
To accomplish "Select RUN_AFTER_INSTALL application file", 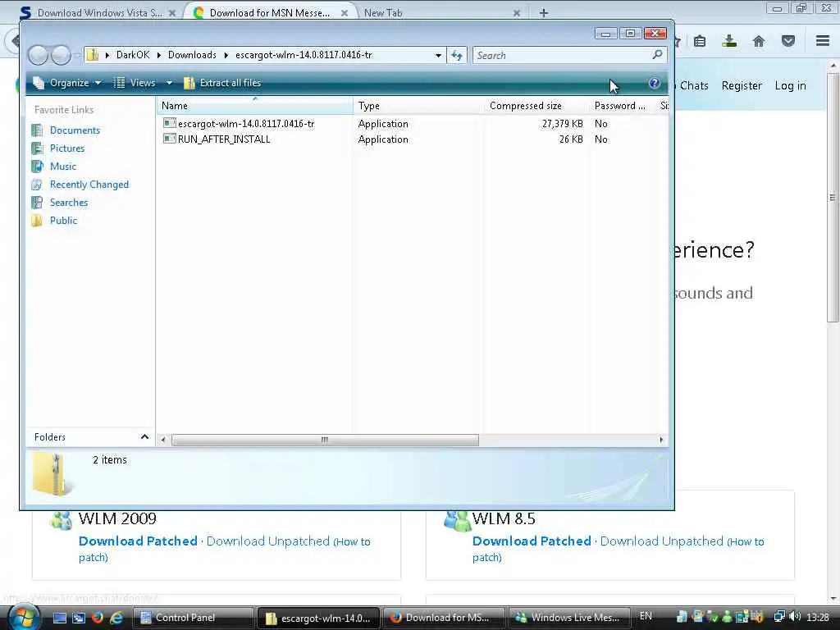I will pyautogui.click(x=224, y=139).
